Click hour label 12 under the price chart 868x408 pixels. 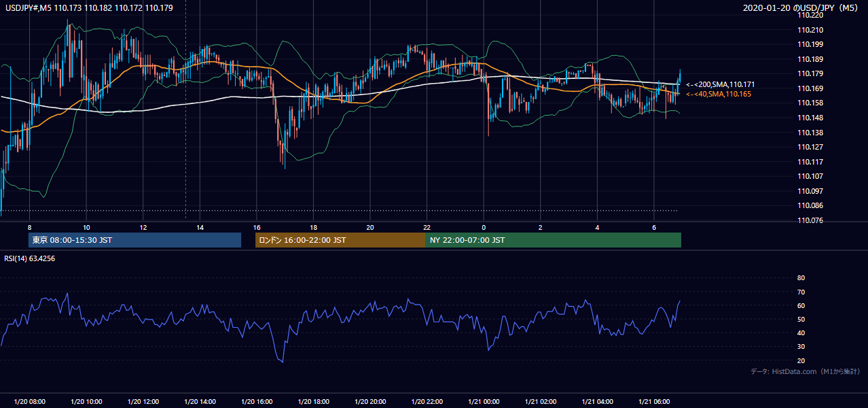click(143, 227)
